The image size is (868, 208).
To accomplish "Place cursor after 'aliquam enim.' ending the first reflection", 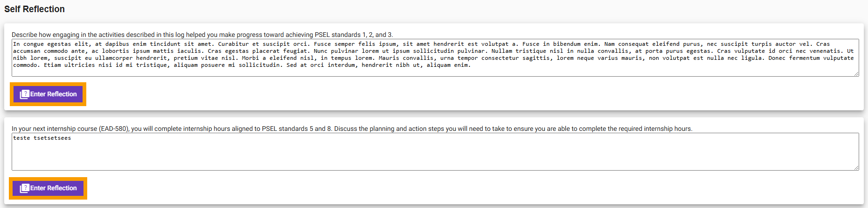I will 472,65.
